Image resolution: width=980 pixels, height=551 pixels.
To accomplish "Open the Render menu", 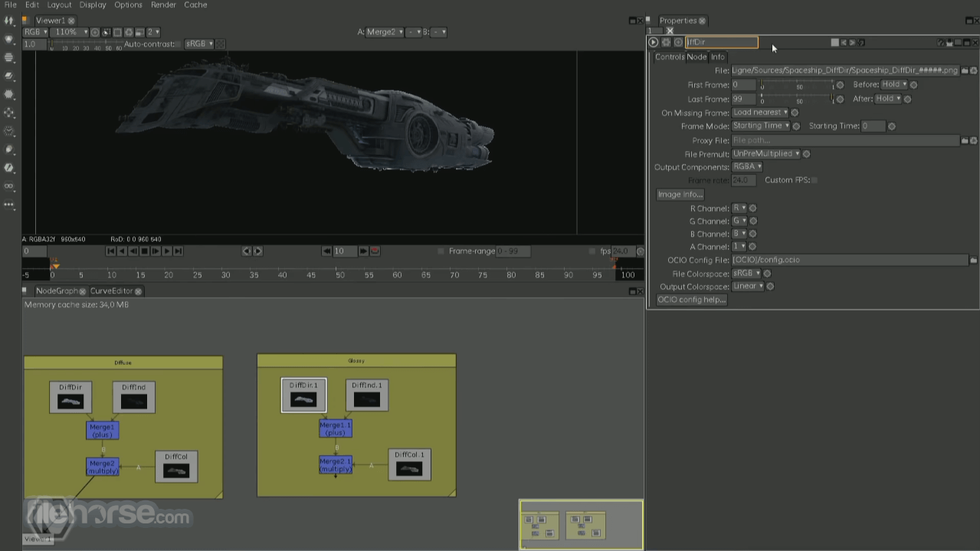I will [x=163, y=5].
